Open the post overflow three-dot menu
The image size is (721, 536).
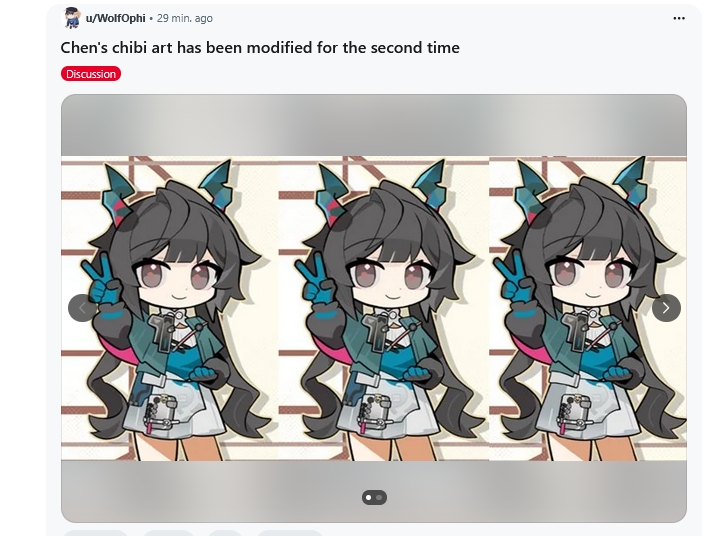pos(679,18)
